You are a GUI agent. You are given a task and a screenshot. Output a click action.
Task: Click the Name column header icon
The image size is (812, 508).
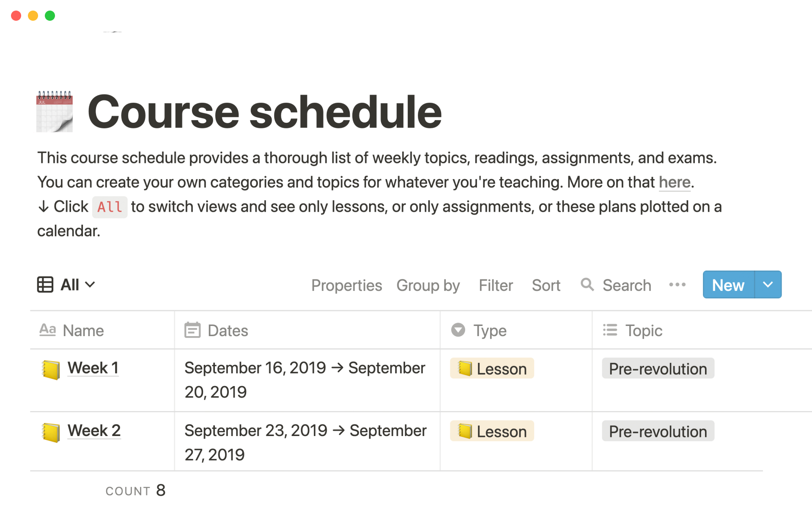point(48,330)
